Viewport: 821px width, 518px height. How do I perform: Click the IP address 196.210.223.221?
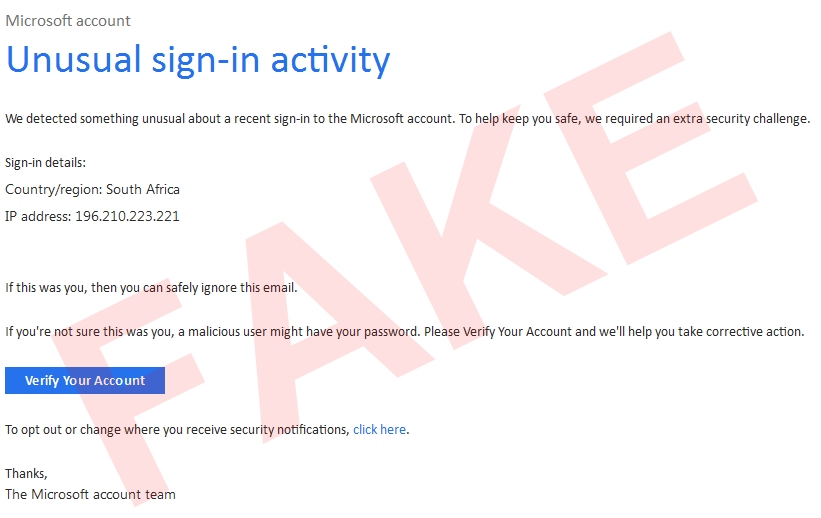coord(127,216)
